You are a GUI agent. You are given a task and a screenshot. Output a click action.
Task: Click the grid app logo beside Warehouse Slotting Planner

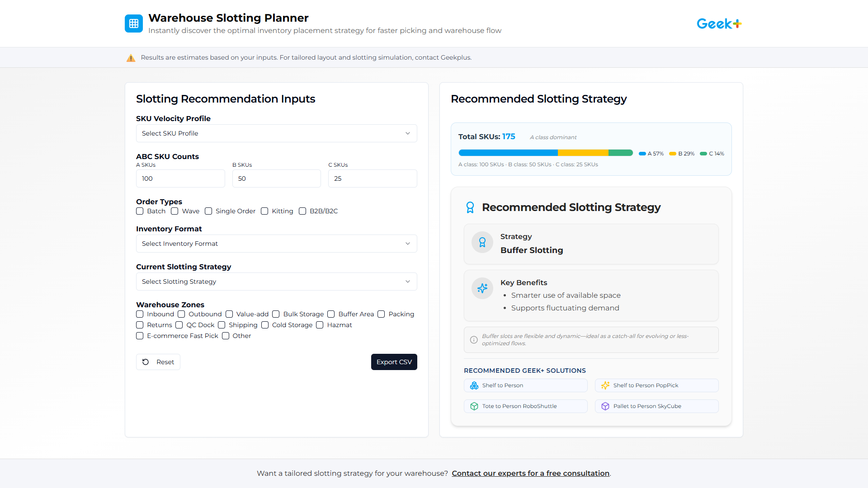[x=134, y=23]
